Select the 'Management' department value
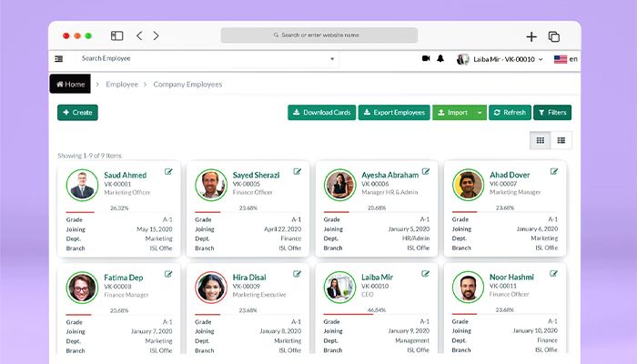Image resolution: width=637 pixels, height=364 pixels. [x=412, y=340]
